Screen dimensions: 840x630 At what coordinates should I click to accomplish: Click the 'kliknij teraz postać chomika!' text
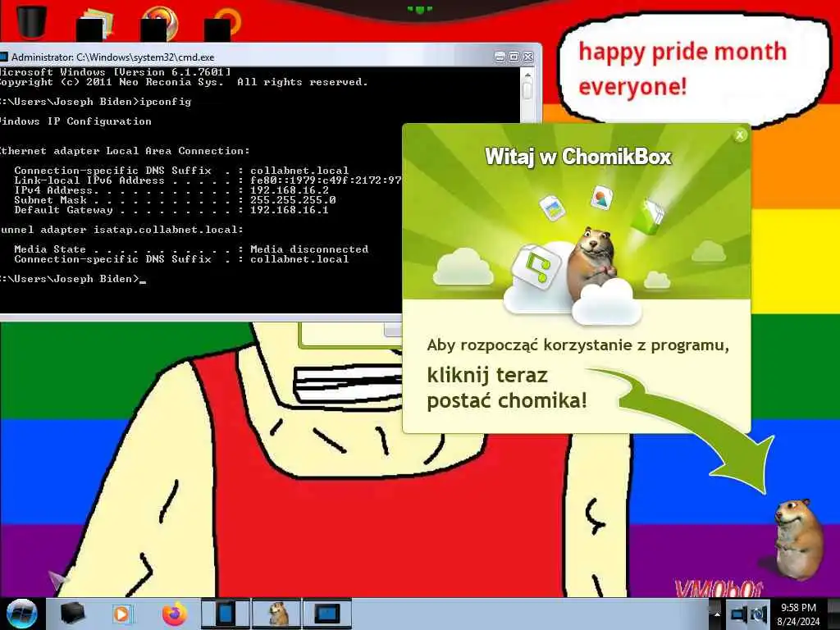coord(507,388)
